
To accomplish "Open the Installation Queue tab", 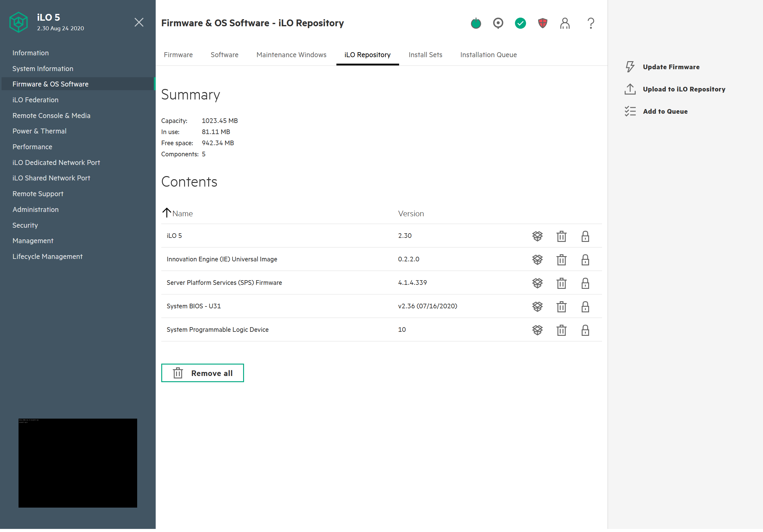I will point(488,55).
